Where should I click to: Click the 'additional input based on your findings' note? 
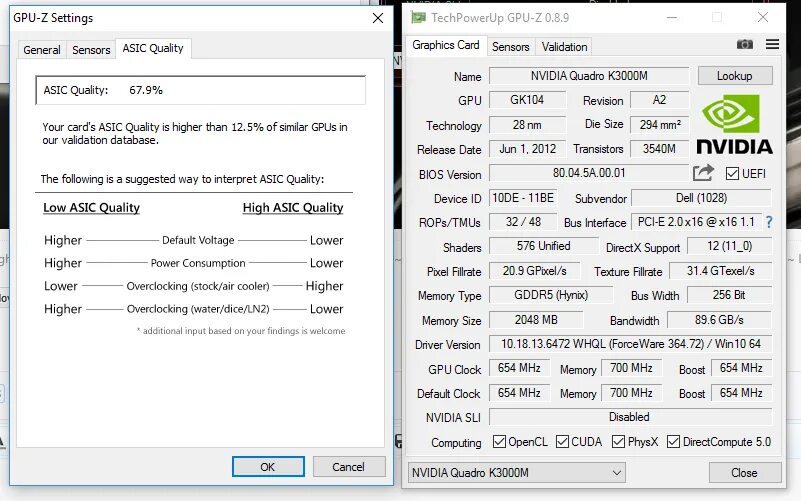tap(241, 331)
